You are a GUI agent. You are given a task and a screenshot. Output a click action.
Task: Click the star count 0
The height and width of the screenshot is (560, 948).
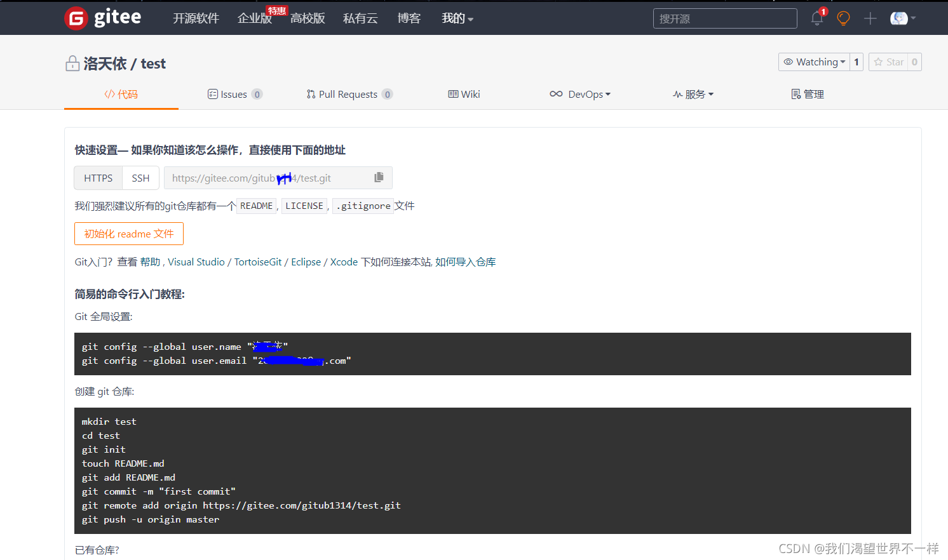coord(914,62)
